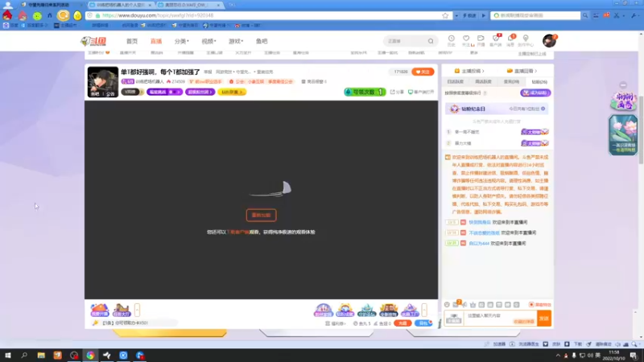
Task: Click the first gift activity icon under the player
Action: pyautogui.click(x=99, y=310)
